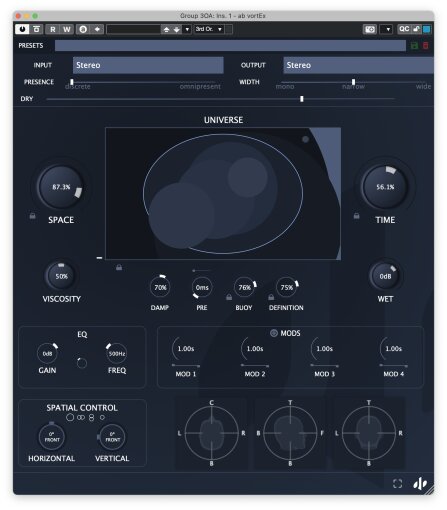Click the snapshot camera icon in the toolbar
The height and width of the screenshot is (510, 447).
[x=369, y=29]
